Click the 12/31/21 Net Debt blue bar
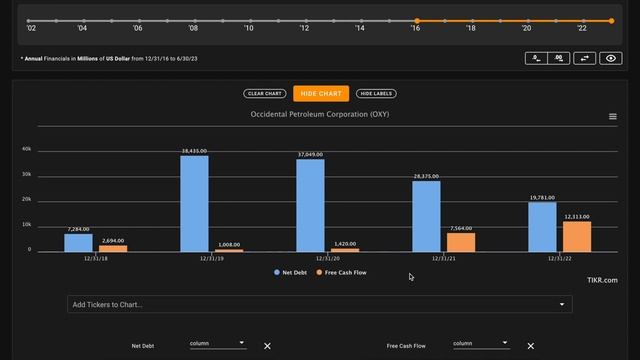 (426, 216)
